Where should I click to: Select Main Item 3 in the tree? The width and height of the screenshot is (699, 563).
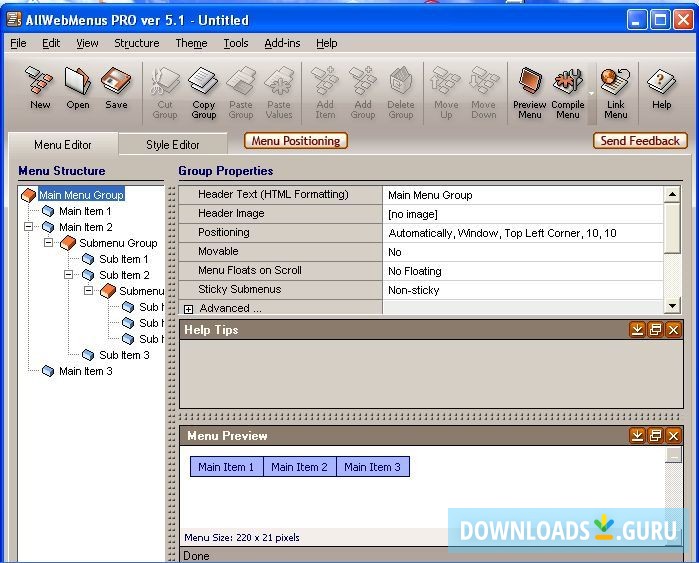pos(85,371)
